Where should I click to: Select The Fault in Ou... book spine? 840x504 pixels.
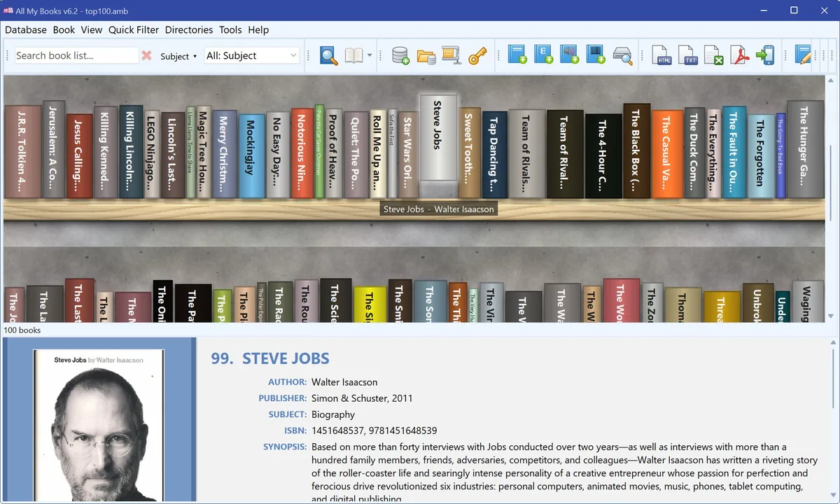[x=734, y=153]
